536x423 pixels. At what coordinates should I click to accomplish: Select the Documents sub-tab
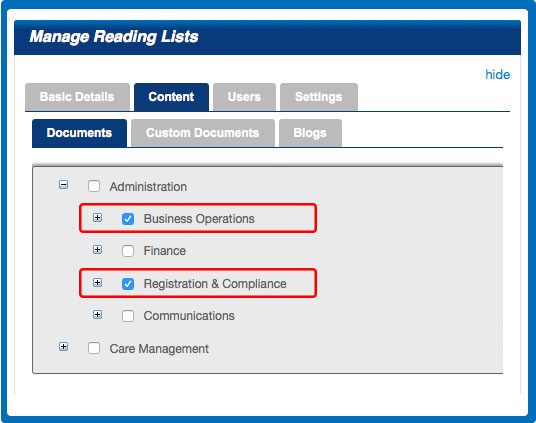(79, 133)
